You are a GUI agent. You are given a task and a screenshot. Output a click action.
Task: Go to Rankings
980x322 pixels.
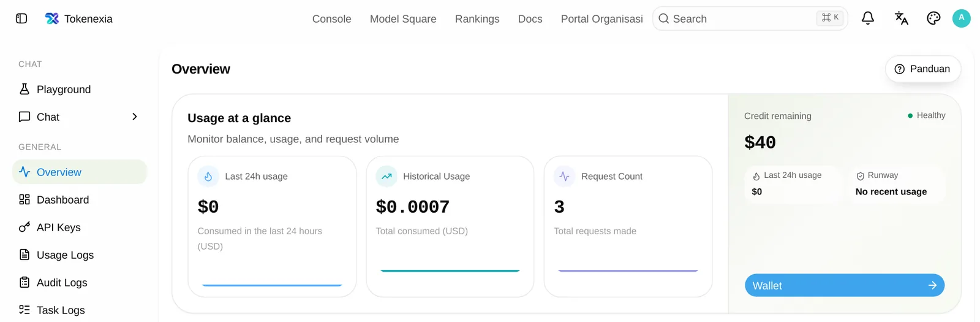[477, 19]
